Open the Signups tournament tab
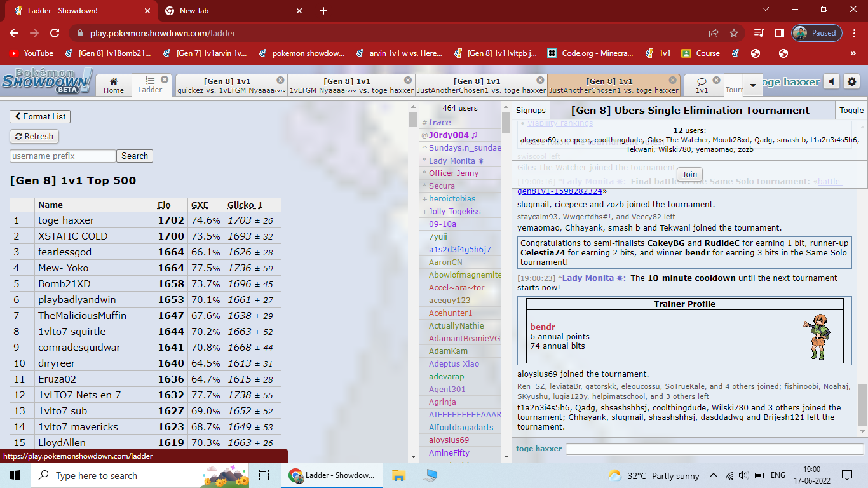The image size is (868, 488). tap(531, 110)
